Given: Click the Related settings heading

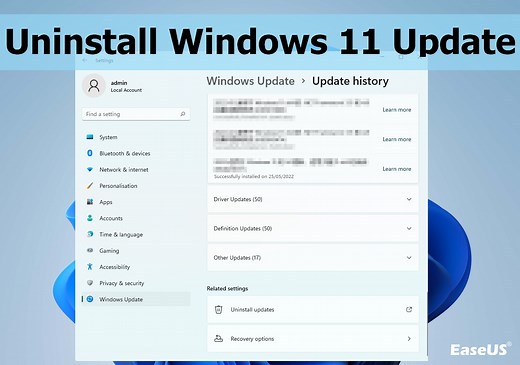Looking at the screenshot, I should tap(227, 288).
